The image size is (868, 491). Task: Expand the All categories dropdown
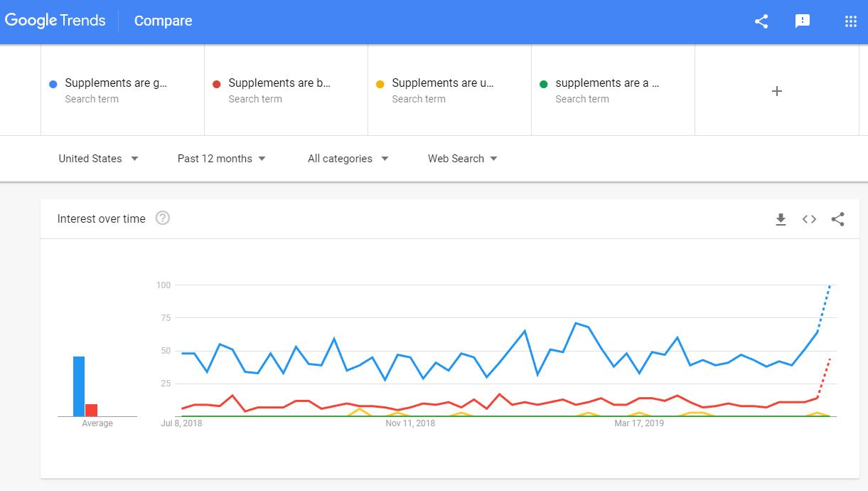pos(348,159)
